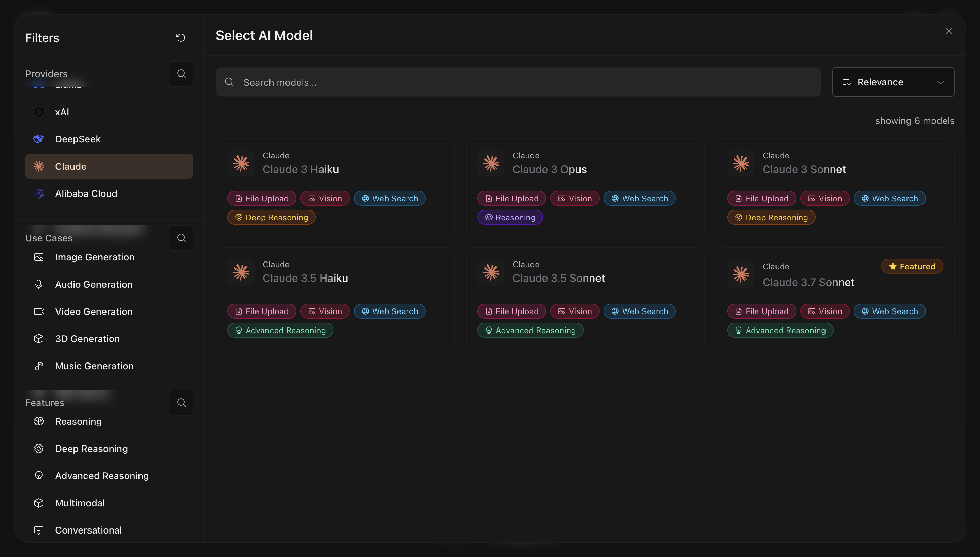Choose the xAI provider
980x557 pixels.
click(62, 112)
